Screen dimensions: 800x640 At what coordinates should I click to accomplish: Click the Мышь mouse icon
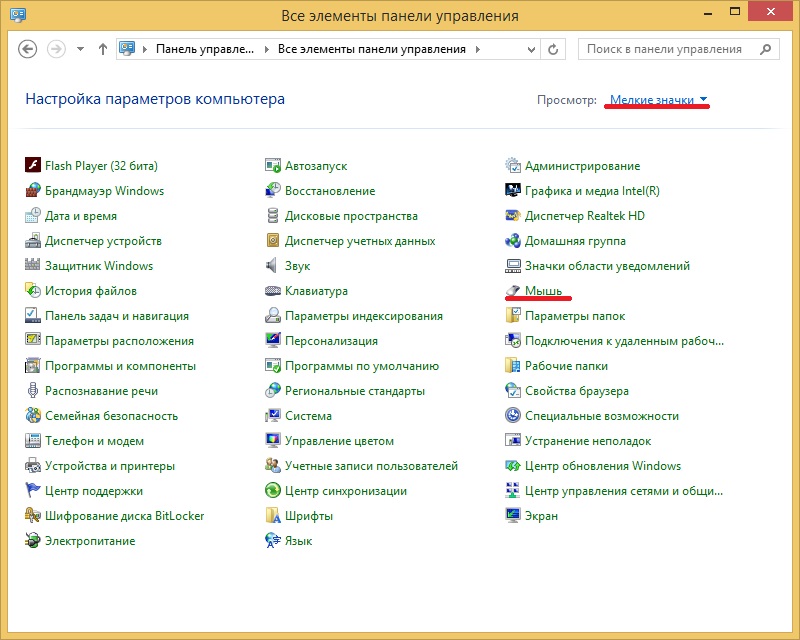pyautogui.click(x=513, y=290)
